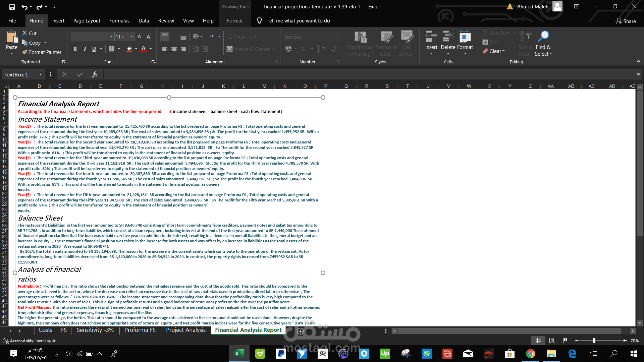The height and width of the screenshot is (362, 644).
Task: Open the Page Layout ribbon tab
Action: tap(87, 21)
